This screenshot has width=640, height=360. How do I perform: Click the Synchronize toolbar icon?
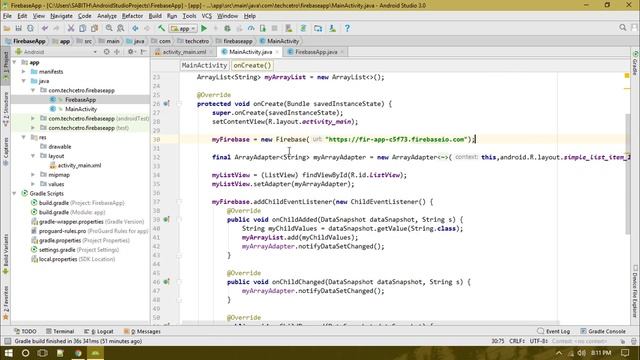point(30,29)
